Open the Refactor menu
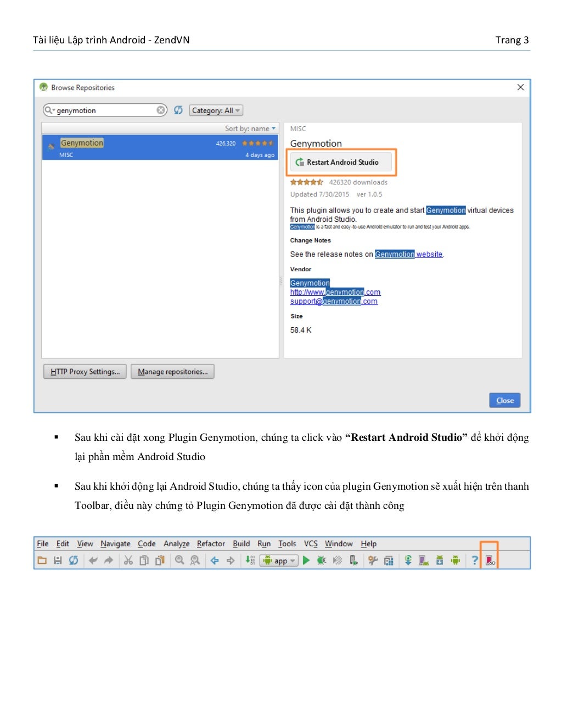562x728 pixels. pos(211,544)
